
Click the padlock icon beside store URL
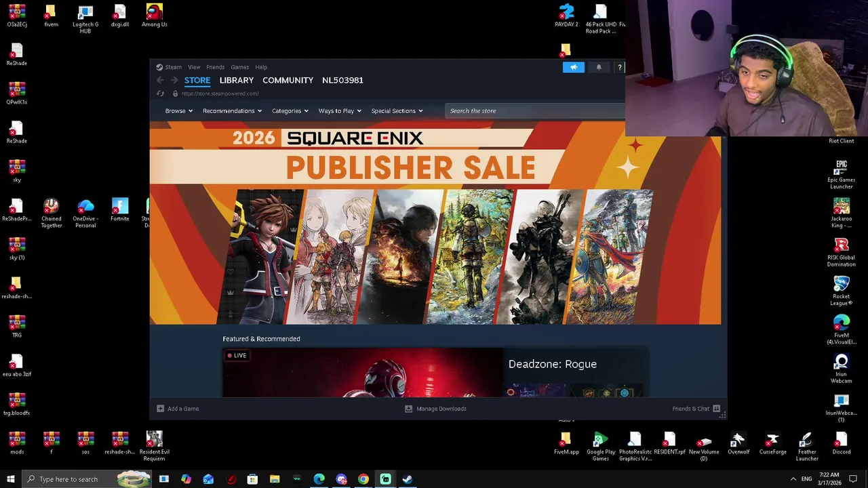coord(175,94)
